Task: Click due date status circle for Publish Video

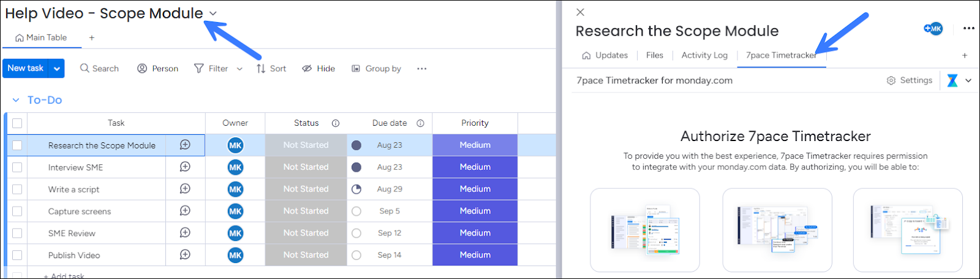Action: [x=356, y=255]
